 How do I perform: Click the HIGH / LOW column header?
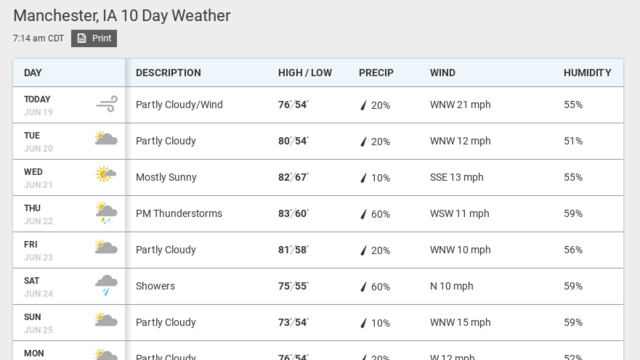(305, 73)
